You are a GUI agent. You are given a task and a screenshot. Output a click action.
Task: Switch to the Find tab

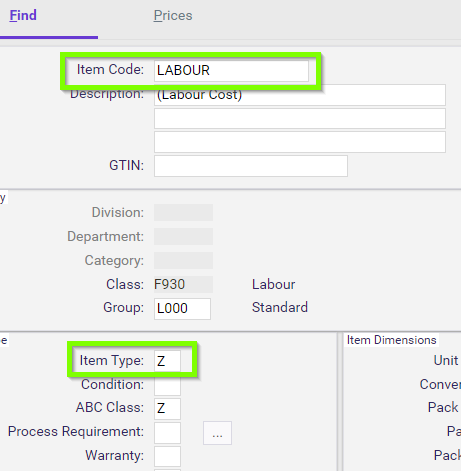pos(23,15)
